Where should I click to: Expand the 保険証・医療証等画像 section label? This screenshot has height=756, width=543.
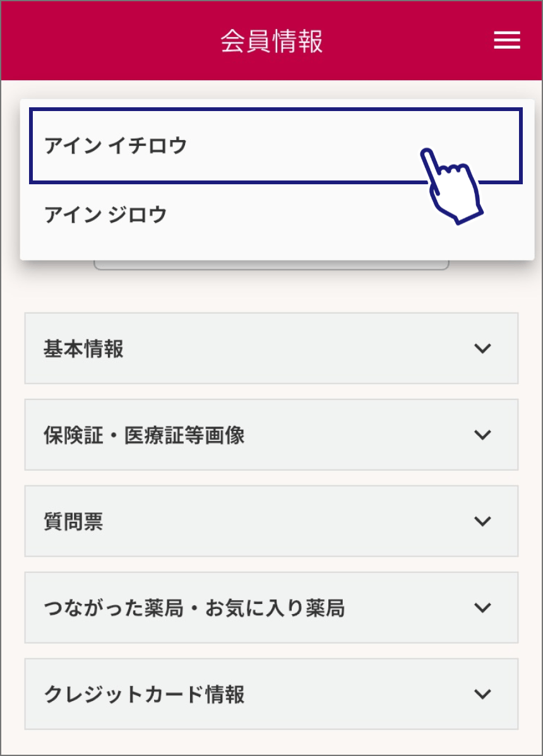[x=144, y=435]
